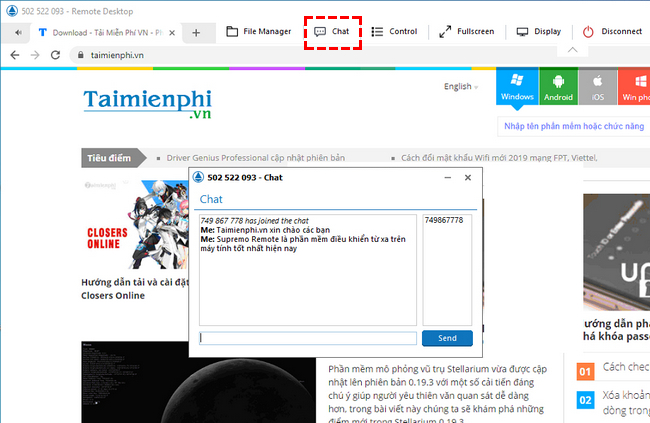View site security lock icon
This screenshot has height=423, width=650.
(81, 55)
